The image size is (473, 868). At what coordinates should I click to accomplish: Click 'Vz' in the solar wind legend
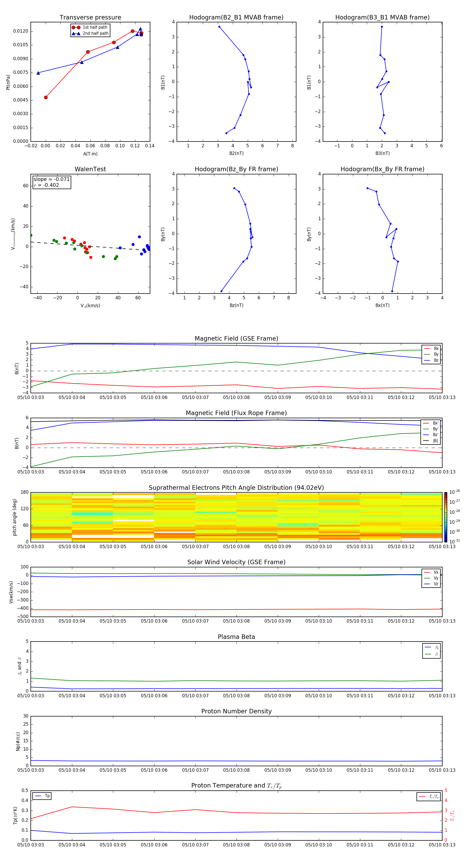[436, 584]
